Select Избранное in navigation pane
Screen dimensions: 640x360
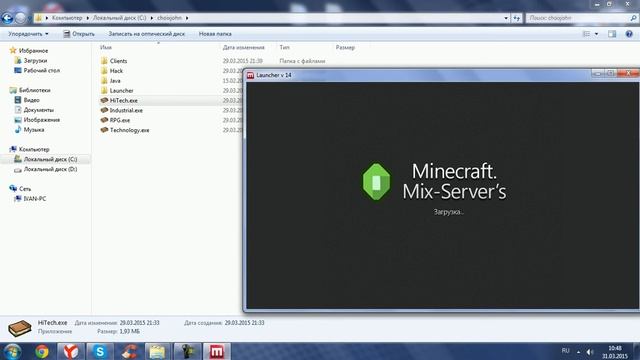33,51
